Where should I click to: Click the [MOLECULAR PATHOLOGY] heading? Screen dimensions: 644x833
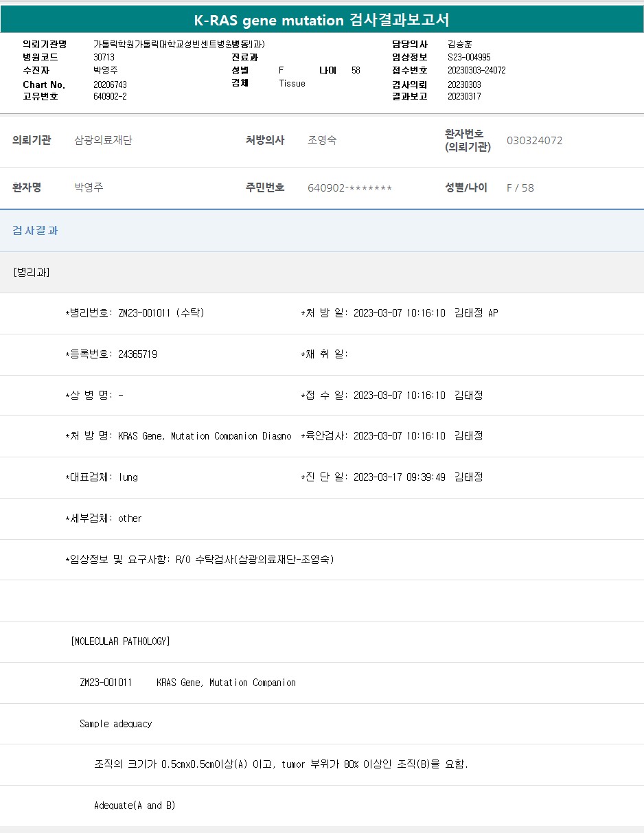coord(120,641)
